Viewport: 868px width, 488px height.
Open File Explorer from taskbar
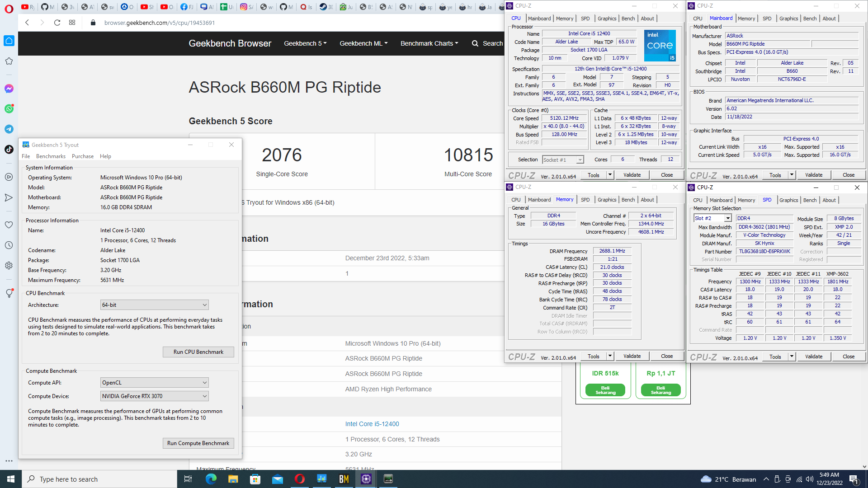233,479
